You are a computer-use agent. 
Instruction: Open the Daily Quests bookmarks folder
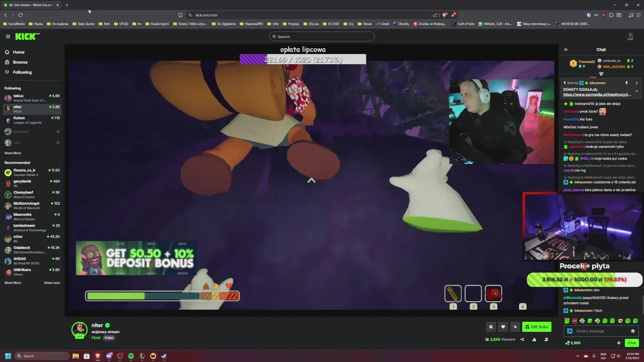pos(84,24)
